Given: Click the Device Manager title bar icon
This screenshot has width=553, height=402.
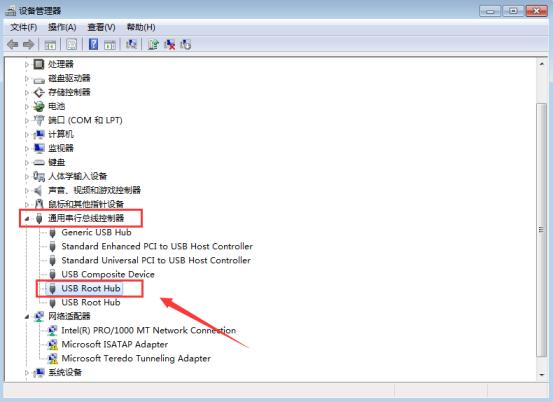Looking at the screenshot, I should (x=11, y=11).
